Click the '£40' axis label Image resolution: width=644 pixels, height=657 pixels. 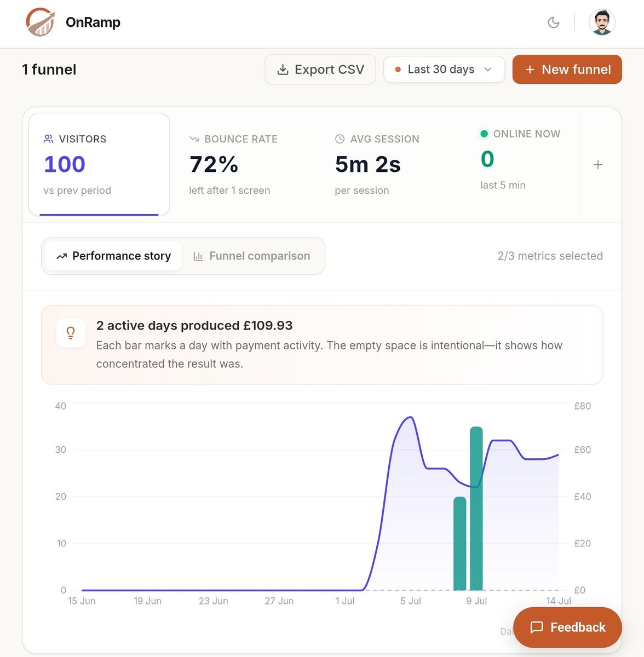click(x=583, y=497)
